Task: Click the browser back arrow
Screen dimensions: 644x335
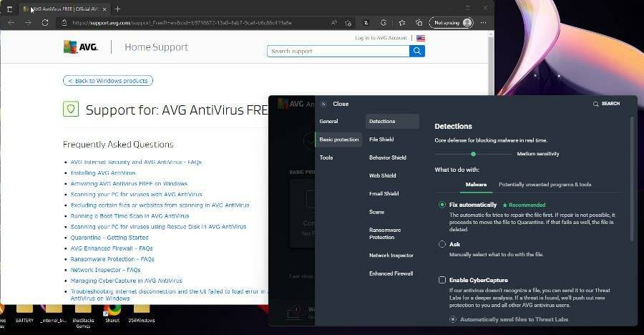Action: [11, 23]
